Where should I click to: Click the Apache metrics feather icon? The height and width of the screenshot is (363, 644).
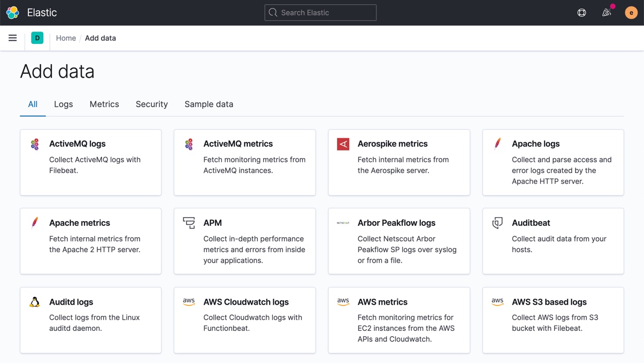point(35,223)
